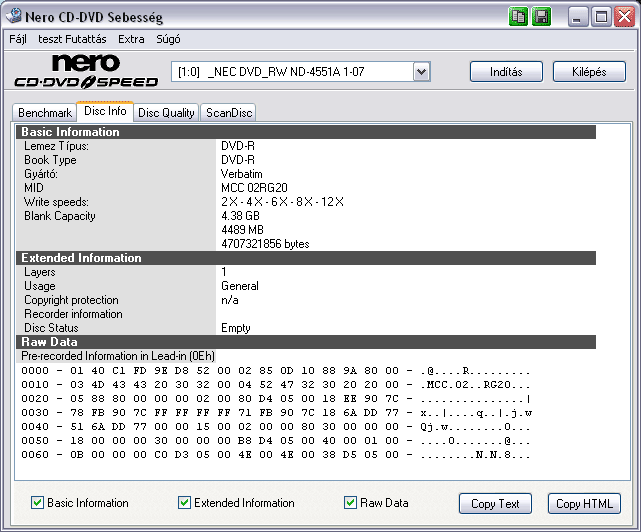641x532 pixels.
Task: Select the raw data row 0000
Action: 276,371
